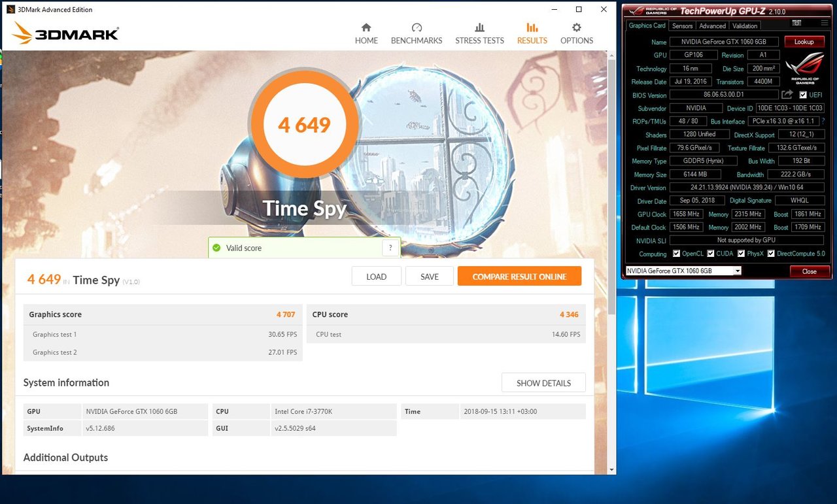The width and height of the screenshot is (837, 504).
Task: Open GPU-Z hamburger menu icon
Action: (823, 23)
